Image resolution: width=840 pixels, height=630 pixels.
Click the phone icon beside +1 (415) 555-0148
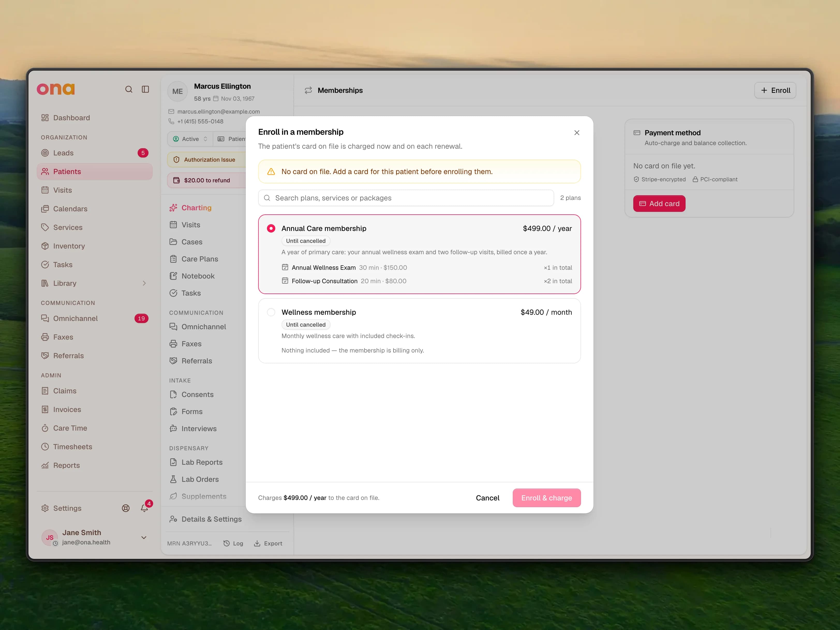click(x=171, y=122)
